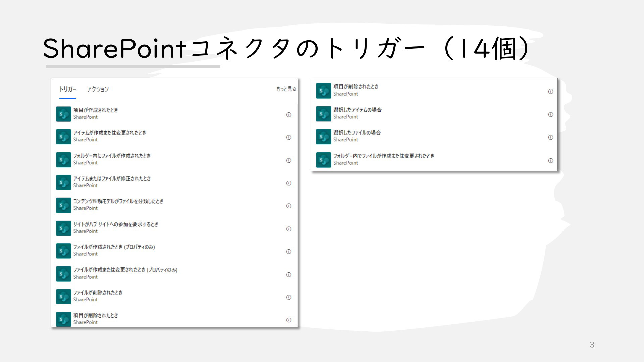Select trigger アイテムが作成または変更されたとき
The image size is (644, 362).
pos(174,137)
